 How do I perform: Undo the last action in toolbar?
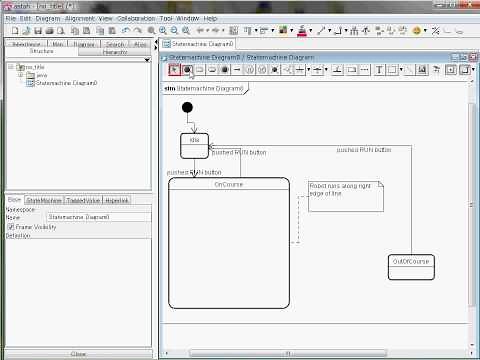[x=125, y=31]
